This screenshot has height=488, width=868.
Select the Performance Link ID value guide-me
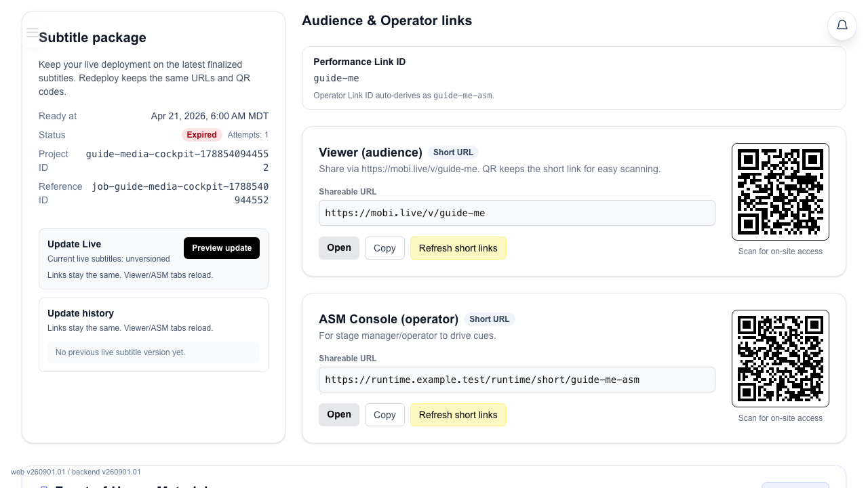coord(336,79)
